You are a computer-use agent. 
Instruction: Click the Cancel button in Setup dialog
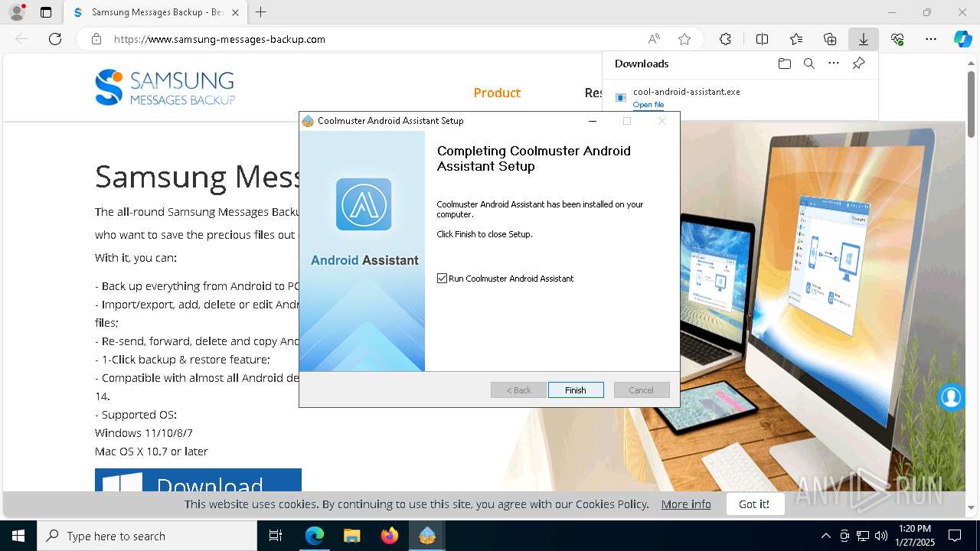pos(642,390)
